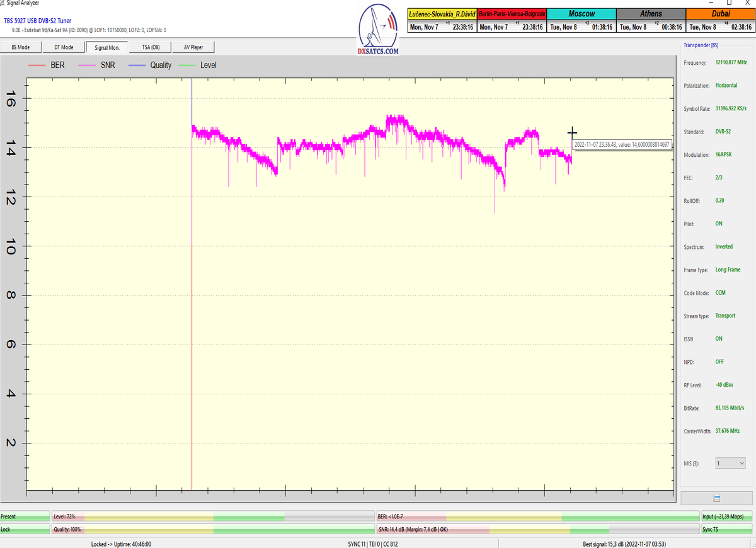The width and height of the screenshot is (756, 548).
Task: Click the SNR 14,4 dB margin bar
Action: [537, 530]
